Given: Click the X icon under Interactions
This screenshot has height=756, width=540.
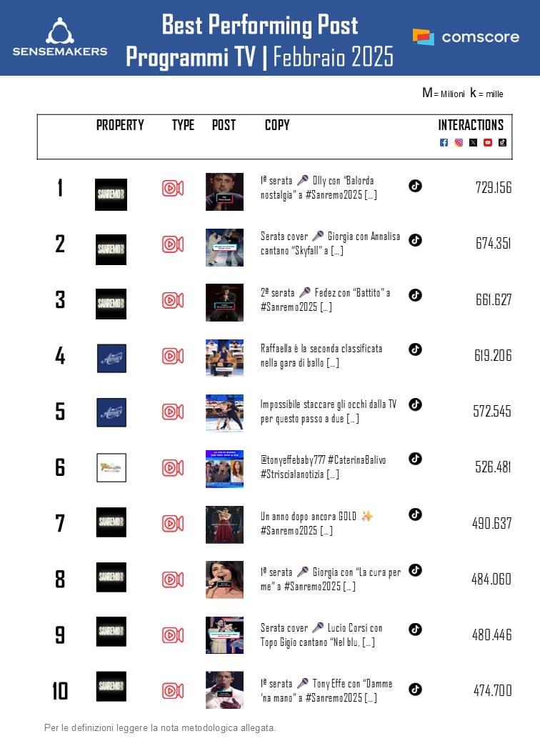Looking at the screenshot, I should (473, 142).
